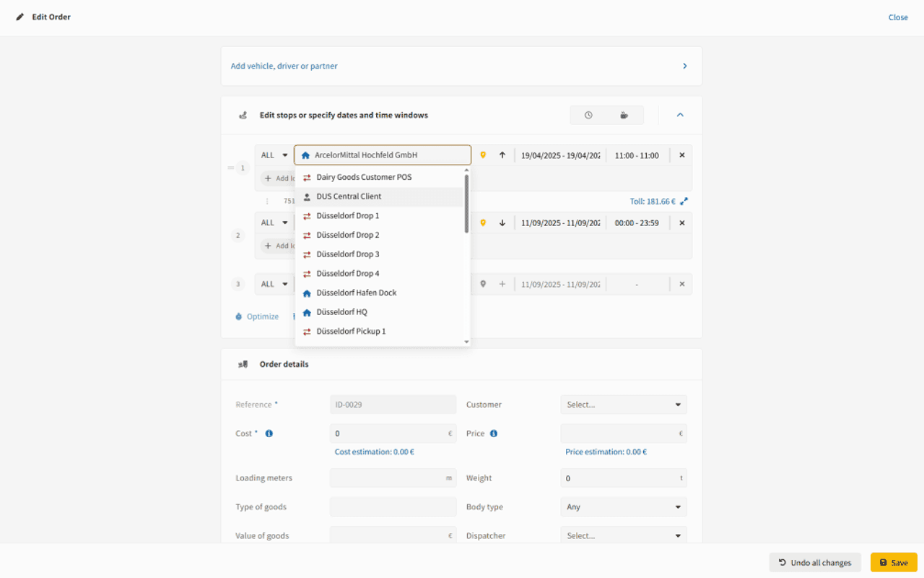Open the ALL dropdown for stop 3
This screenshot has height=578, width=924.
tap(274, 284)
